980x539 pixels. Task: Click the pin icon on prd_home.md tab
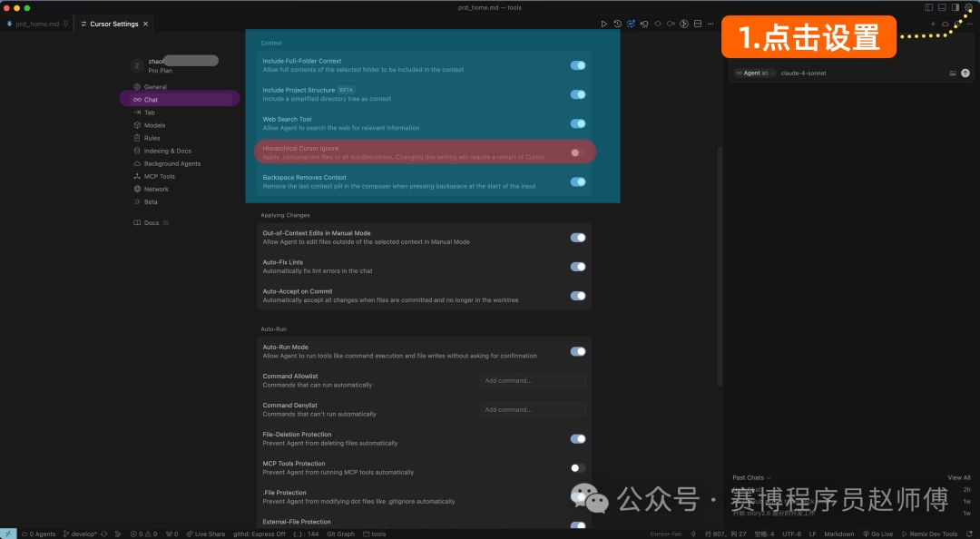(65, 24)
